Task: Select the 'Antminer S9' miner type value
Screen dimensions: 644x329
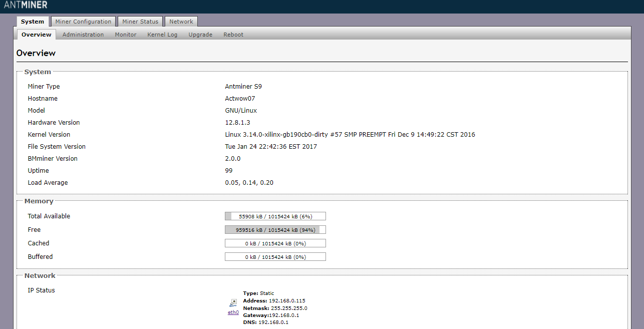Action: pos(243,87)
